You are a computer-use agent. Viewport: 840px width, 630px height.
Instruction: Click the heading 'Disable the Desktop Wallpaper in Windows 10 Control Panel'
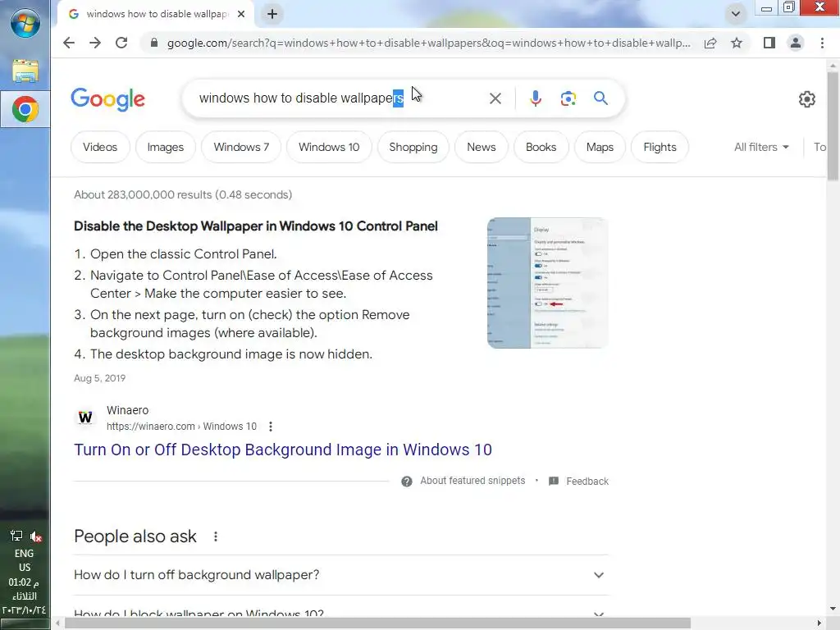click(256, 226)
